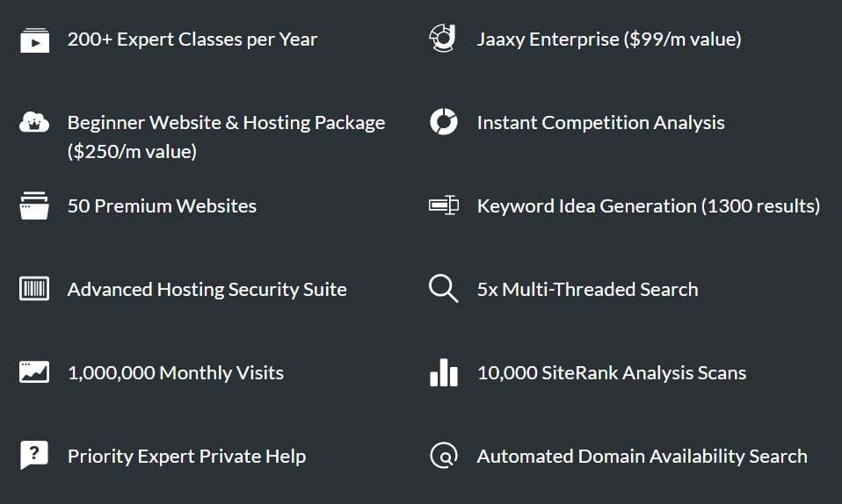Click the 50 Premium Websites label

click(162, 206)
